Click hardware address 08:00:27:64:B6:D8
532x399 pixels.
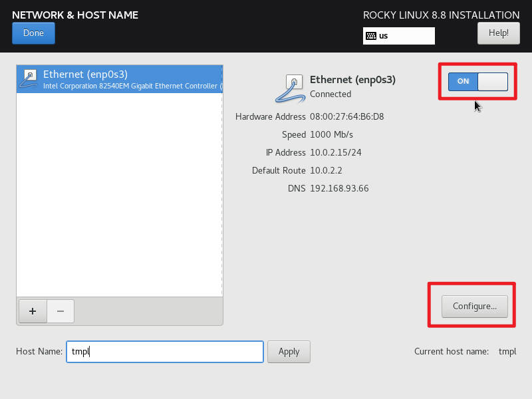[x=346, y=117]
